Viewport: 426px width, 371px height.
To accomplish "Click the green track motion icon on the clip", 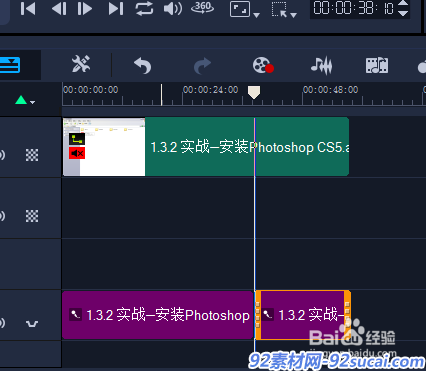I will pyautogui.click(x=77, y=139).
